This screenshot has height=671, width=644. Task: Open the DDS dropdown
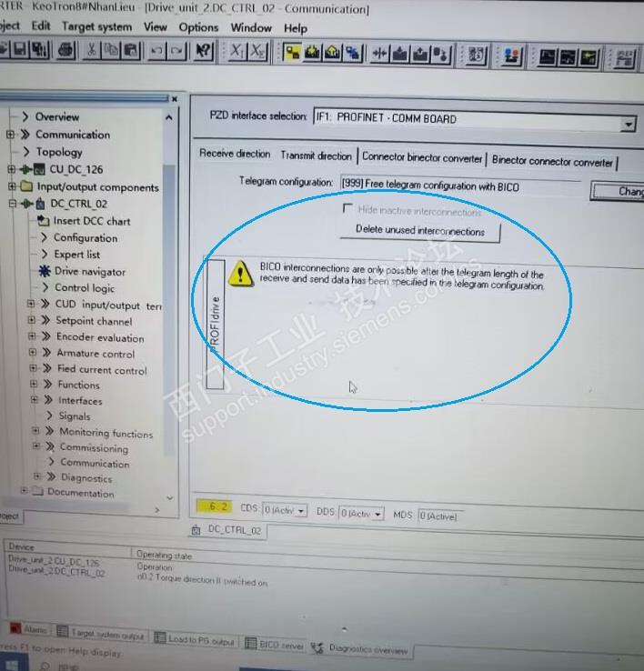point(378,514)
